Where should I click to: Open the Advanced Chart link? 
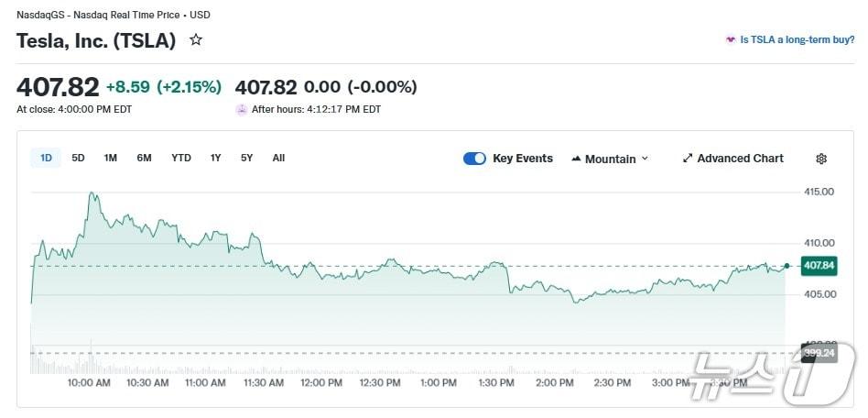click(x=740, y=159)
